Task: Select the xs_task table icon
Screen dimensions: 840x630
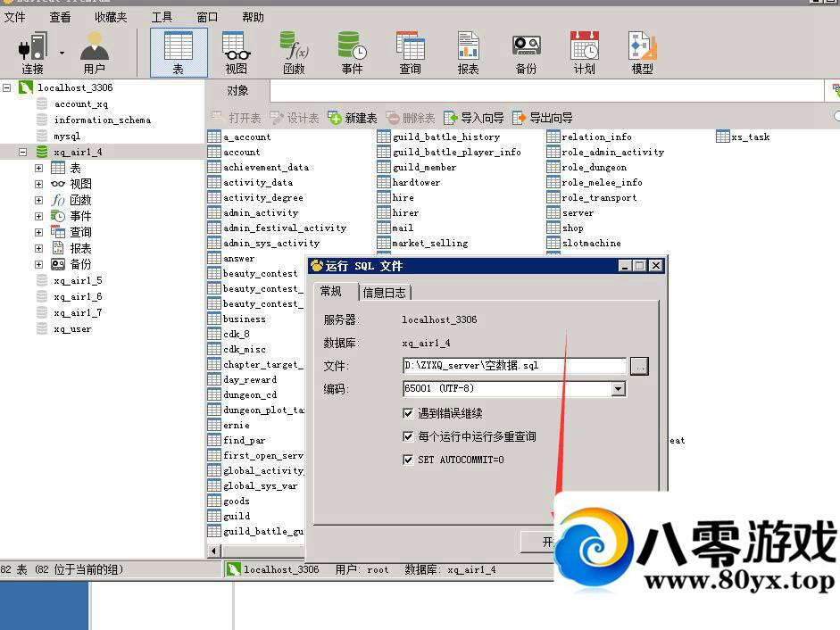Action: 723,137
